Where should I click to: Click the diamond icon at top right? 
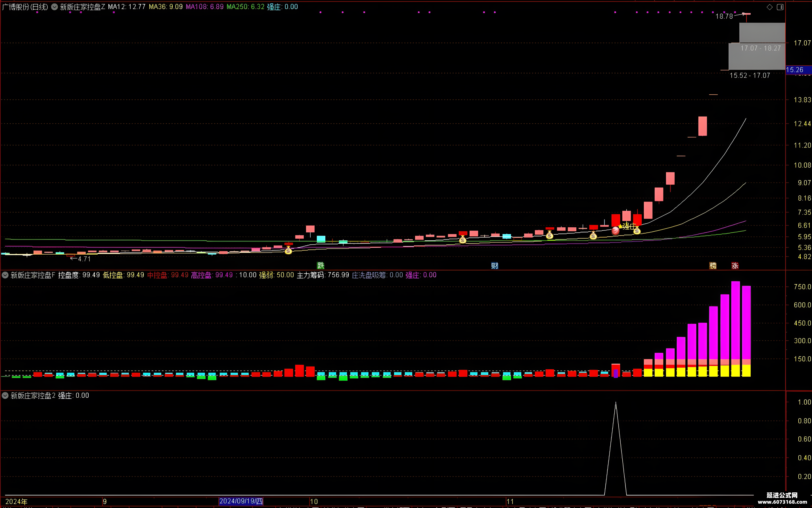click(x=770, y=7)
